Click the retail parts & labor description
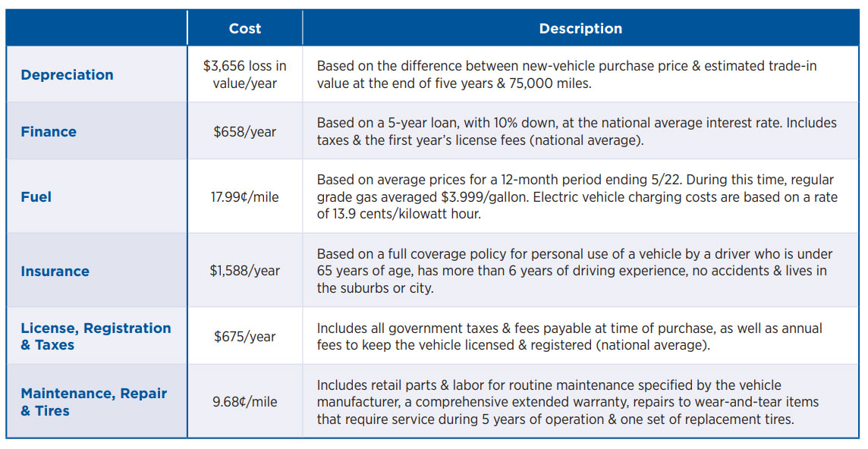Screen dimensions: 868x449 [568, 402]
